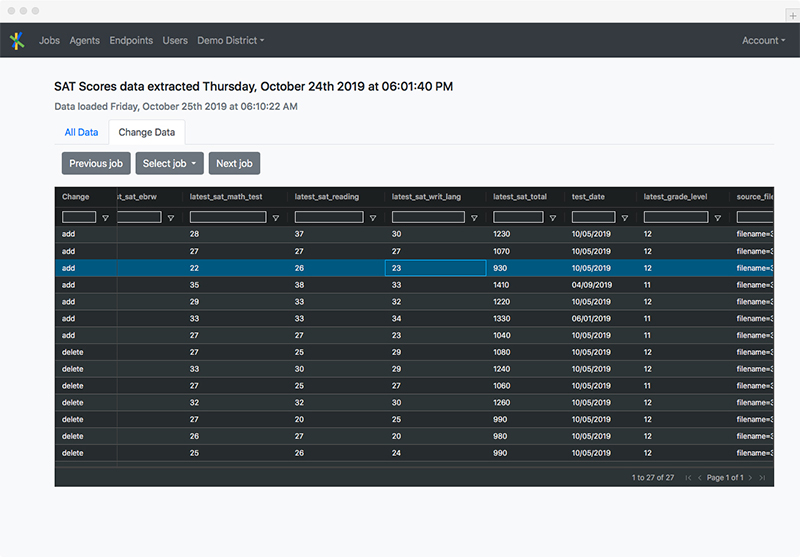Open filter icon for Change column

point(105,218)
